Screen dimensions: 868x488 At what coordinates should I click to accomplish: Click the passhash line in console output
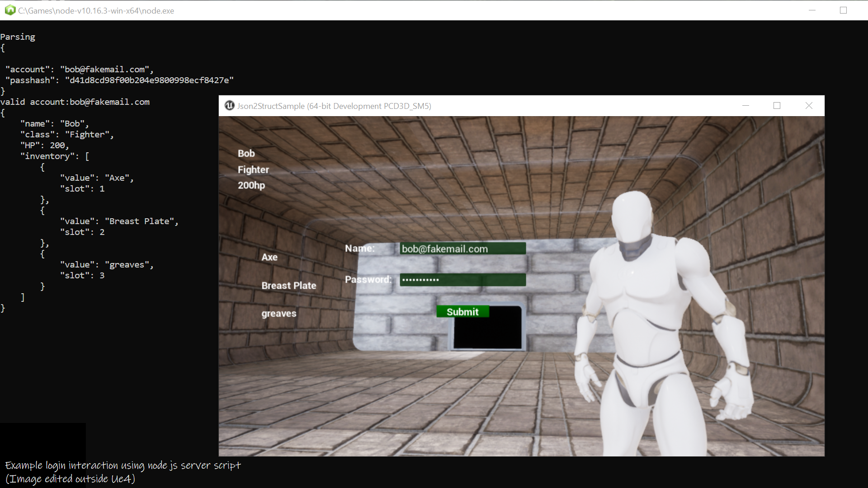(119, 80)
